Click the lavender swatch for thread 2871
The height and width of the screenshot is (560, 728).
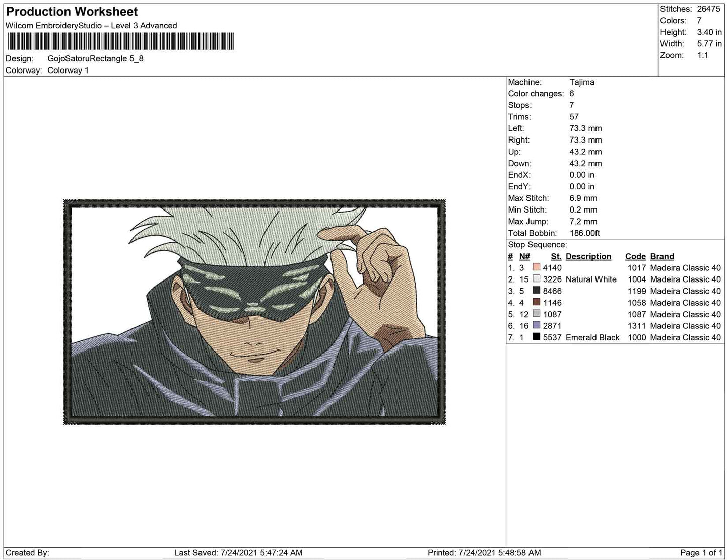point(536,325)
